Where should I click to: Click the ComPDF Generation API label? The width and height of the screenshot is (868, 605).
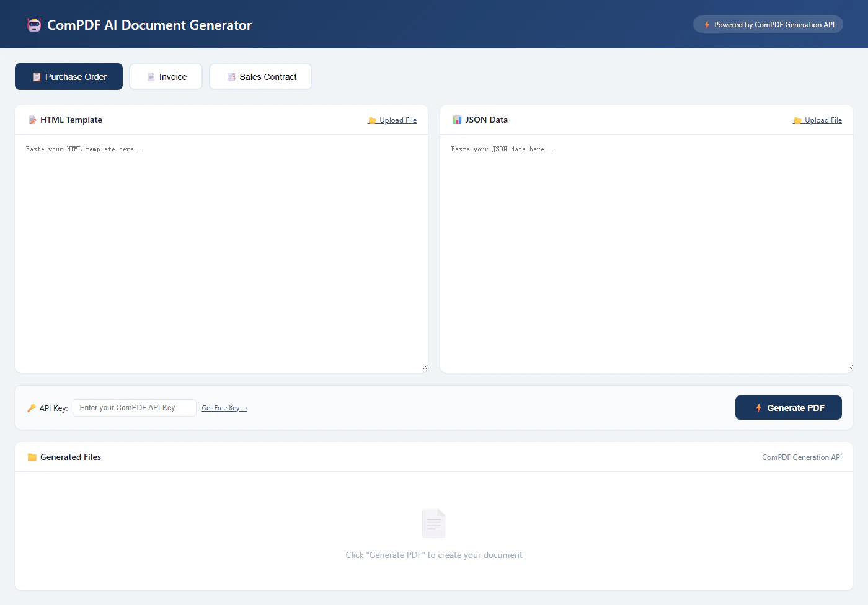(802, 457)
